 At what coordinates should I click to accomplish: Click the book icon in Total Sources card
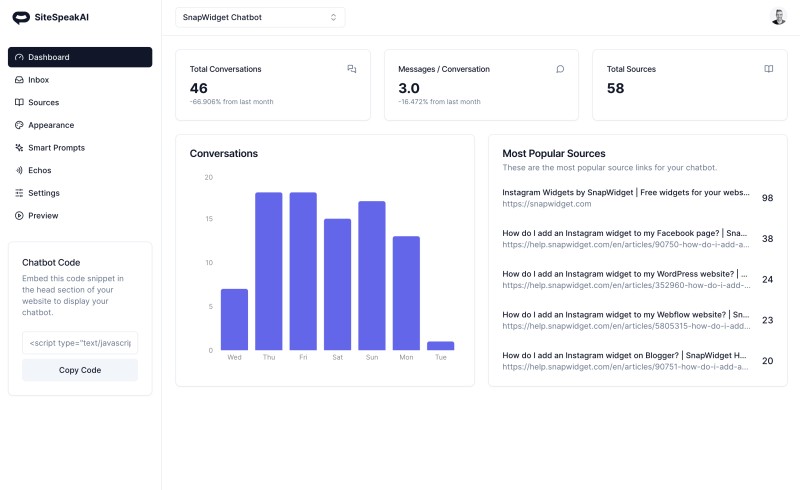pyautogui.click(x=768, y=69)
